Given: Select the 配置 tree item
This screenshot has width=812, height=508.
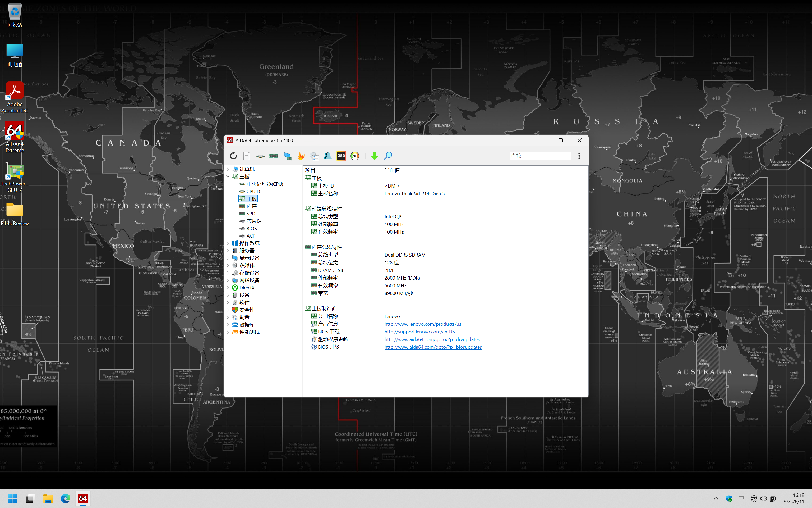Looking at the screenshot, I should [x=241, y=317].
